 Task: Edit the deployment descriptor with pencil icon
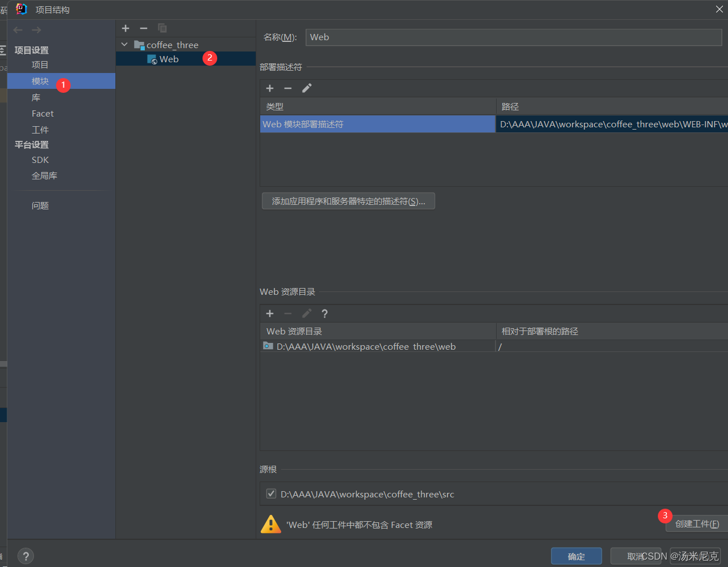[307, 88]
